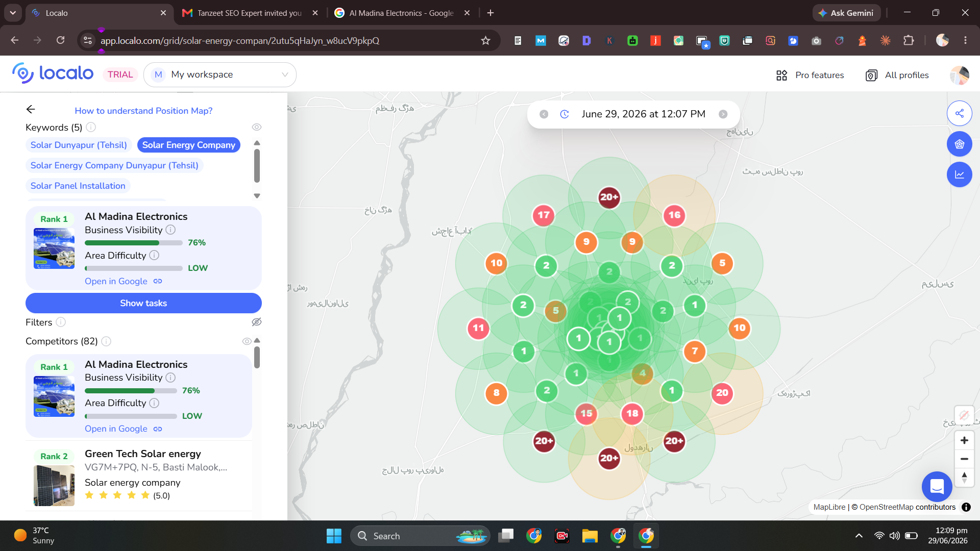Click the keywords list scrollbar
Viewport: 980px width, 551px height.
[x=257, y=166]
